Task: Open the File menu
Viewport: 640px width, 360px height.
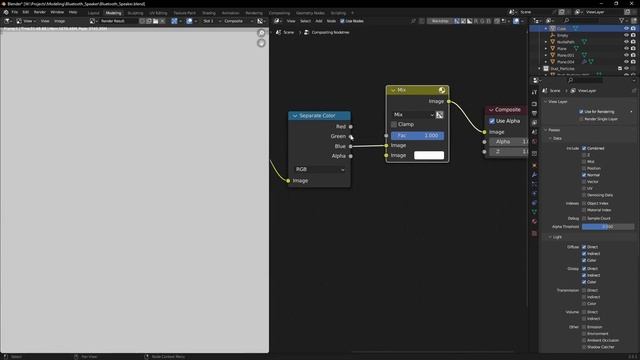Action: tap(15, 12)
